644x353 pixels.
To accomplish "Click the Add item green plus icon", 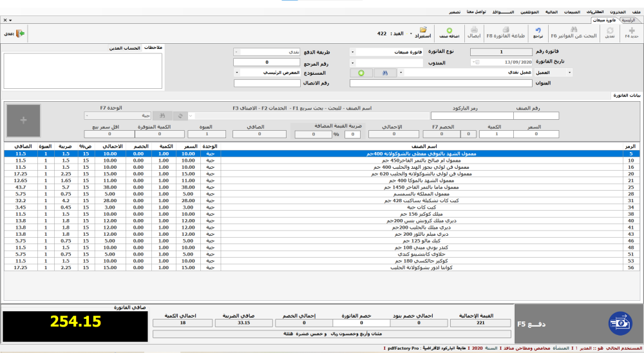I will point(448,33).
